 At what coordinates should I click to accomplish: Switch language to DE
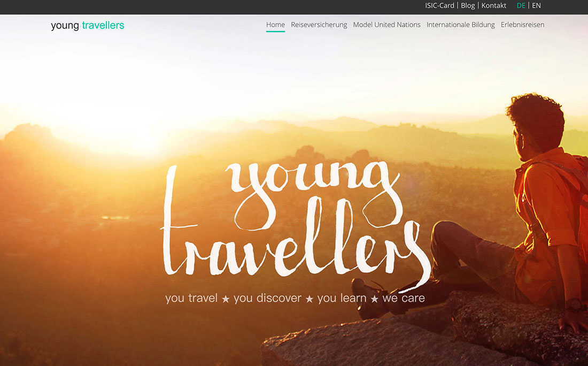(x=521, y=6)
